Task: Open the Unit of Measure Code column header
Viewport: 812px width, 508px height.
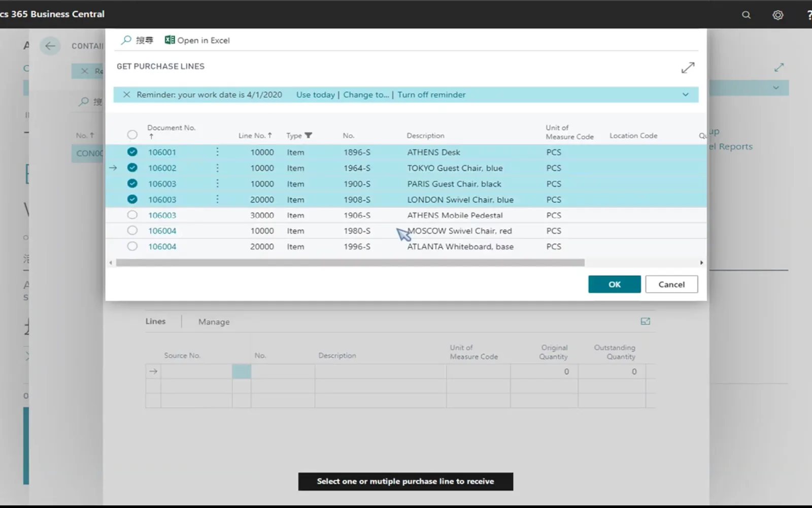Action: 569,132
